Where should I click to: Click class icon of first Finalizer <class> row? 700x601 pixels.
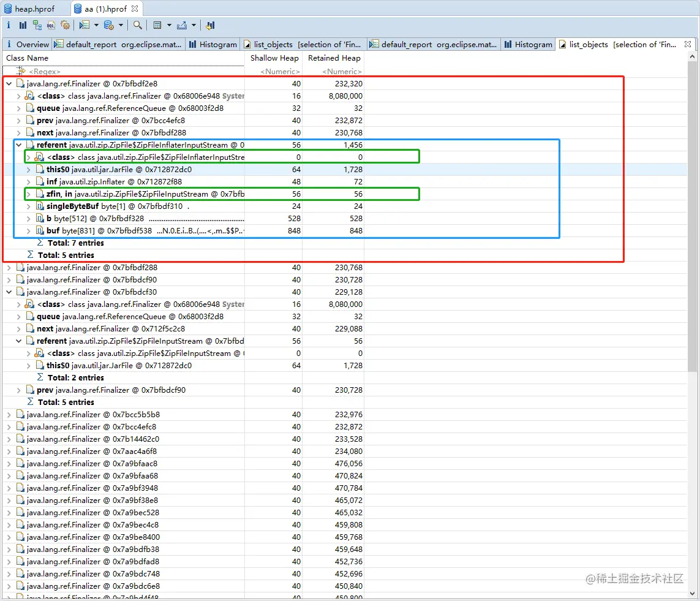29,96
